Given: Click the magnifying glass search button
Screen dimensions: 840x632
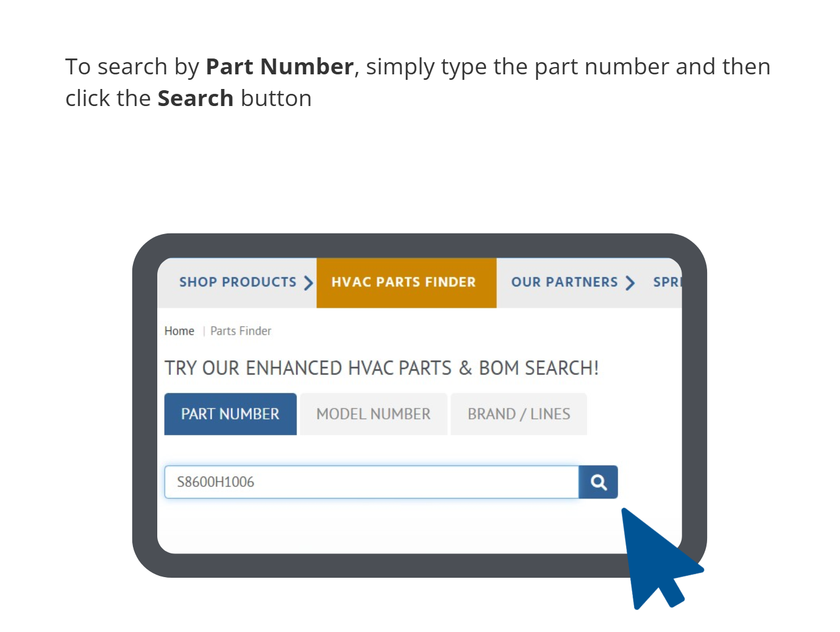Looking at the screenshot, I should pos(598,482).
